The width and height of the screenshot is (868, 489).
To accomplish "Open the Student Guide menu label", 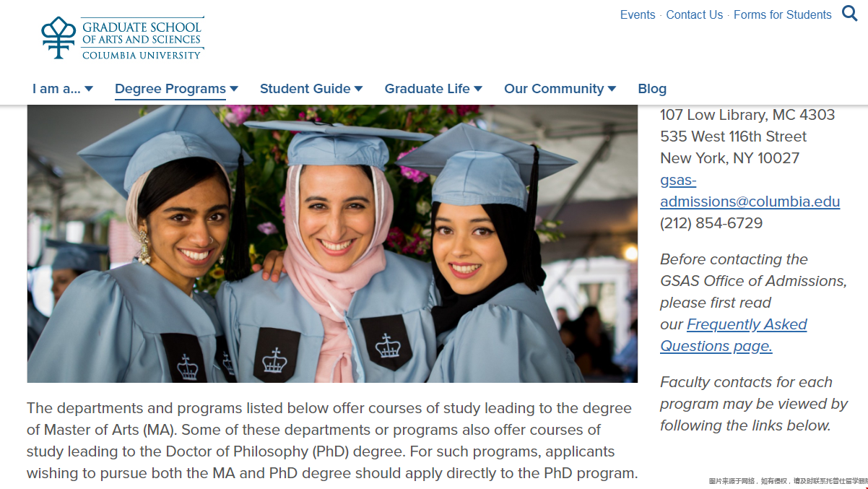I will pyautogui.click(x=305, y=89).
